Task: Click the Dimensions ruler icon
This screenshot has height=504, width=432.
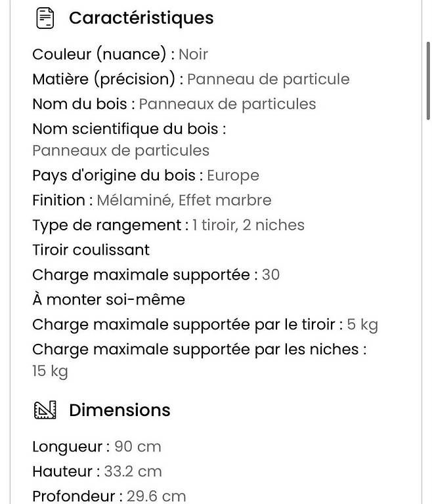Action: [x=45, y=409]
